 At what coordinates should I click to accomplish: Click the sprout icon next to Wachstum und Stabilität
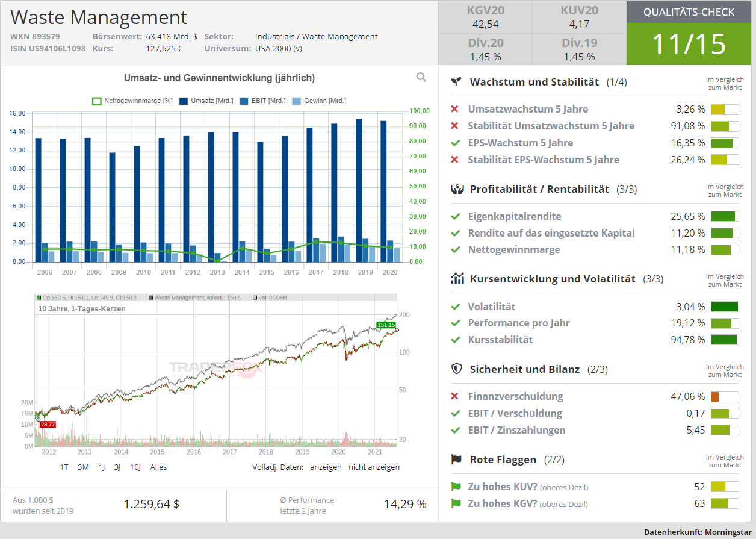[457, 81]
